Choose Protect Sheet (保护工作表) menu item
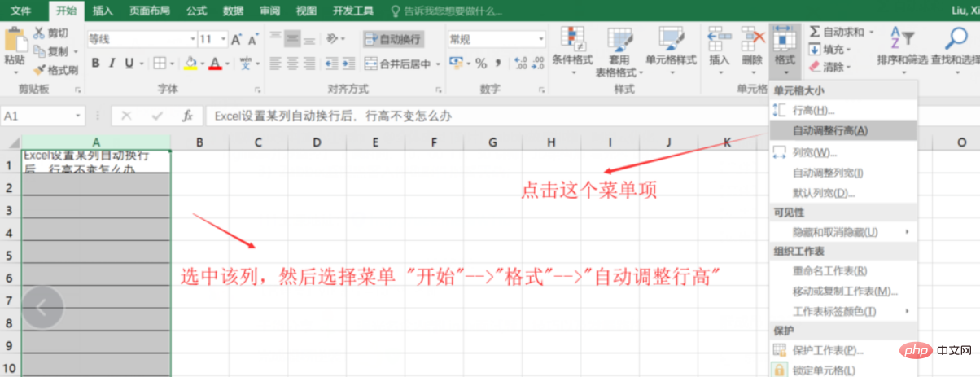980x377 pixels. [x=843, y=350]
